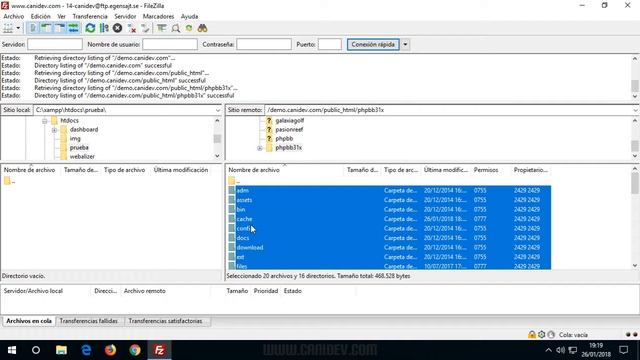Open the volume control in system tray

pyautogui.click(x=560, y=350)
